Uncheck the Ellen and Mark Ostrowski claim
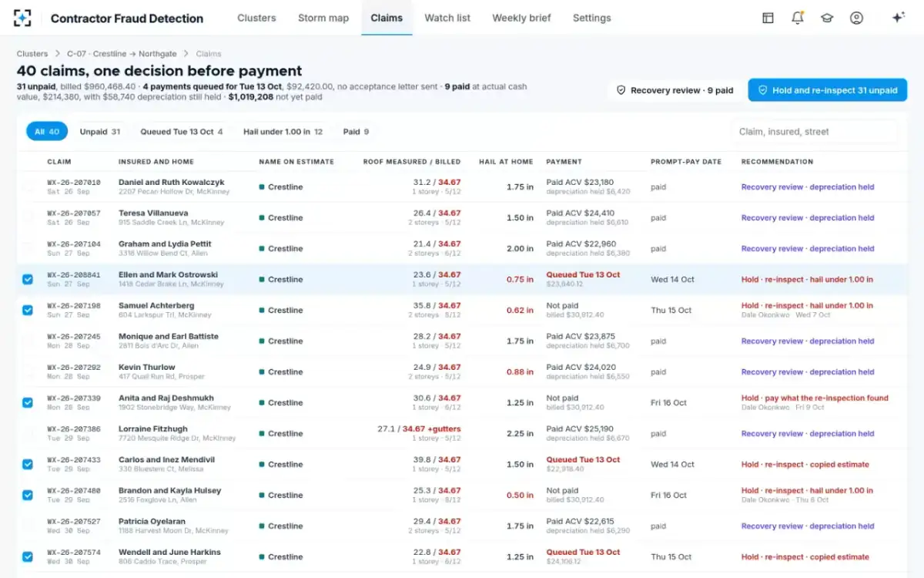 pyautogui.click(x=28, y=279)
